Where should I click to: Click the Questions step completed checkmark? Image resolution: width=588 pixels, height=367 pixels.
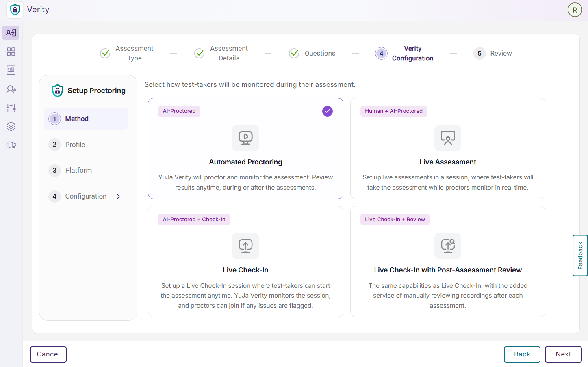294,53
